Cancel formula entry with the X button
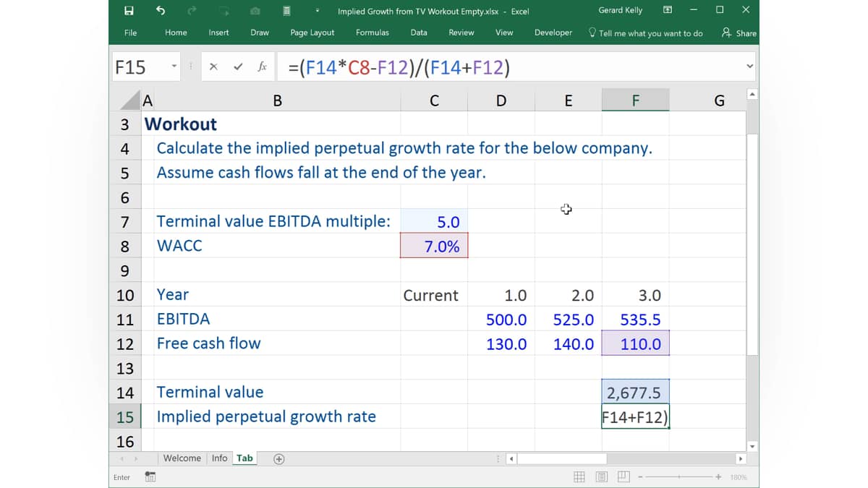 coord(213,67)
